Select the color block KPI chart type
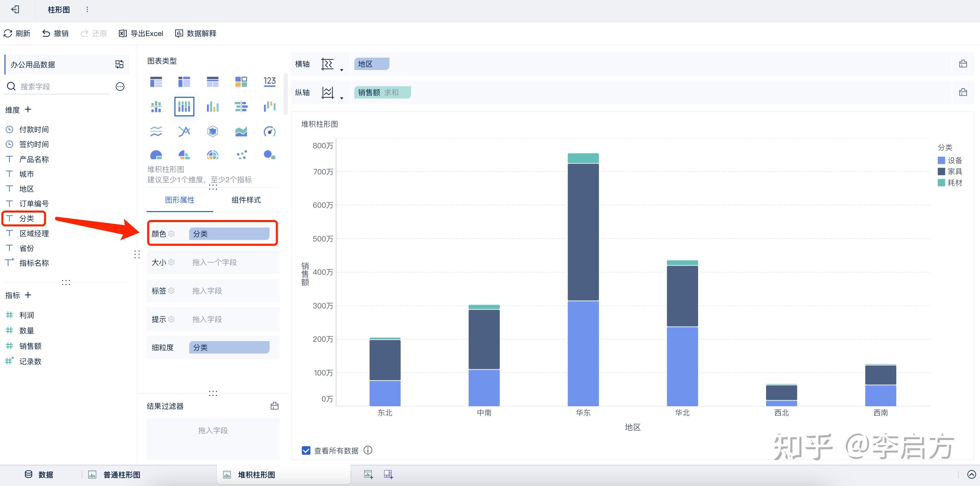This screenshot has width=980, height=486. tap(241, 82)
